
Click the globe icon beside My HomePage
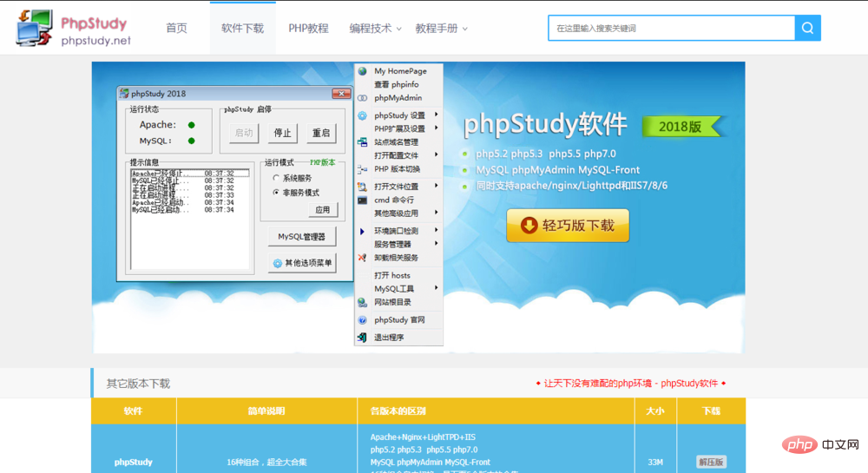(x=363, y=71)
